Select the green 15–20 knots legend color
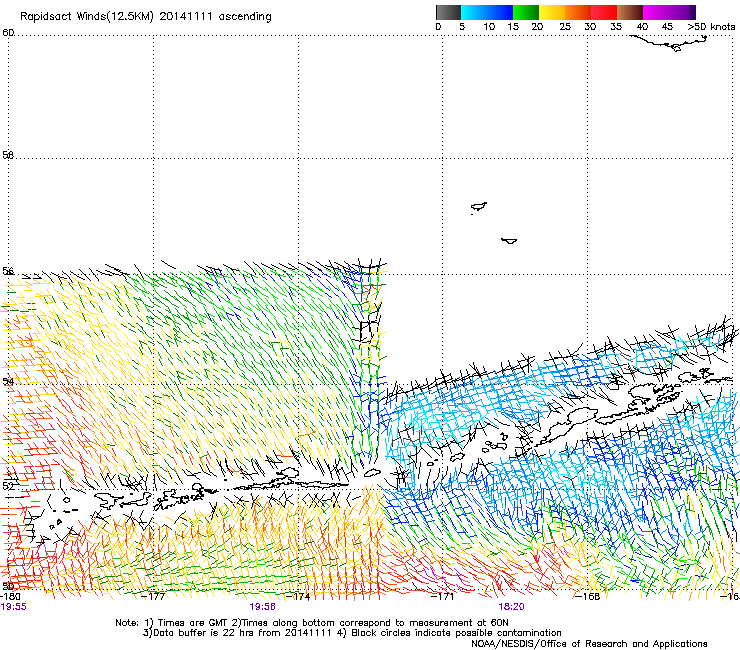The width and height of the screenshot is (740, 650). click(526, 12)
